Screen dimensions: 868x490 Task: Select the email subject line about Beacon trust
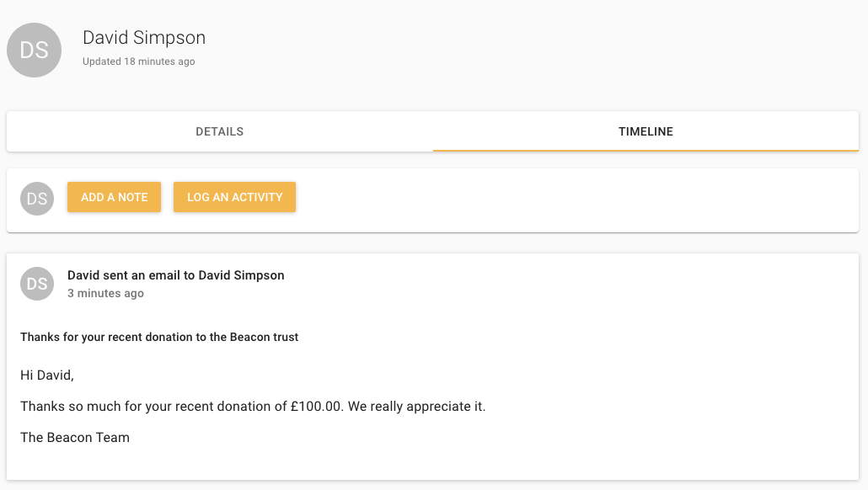click(x=159, y=337)
